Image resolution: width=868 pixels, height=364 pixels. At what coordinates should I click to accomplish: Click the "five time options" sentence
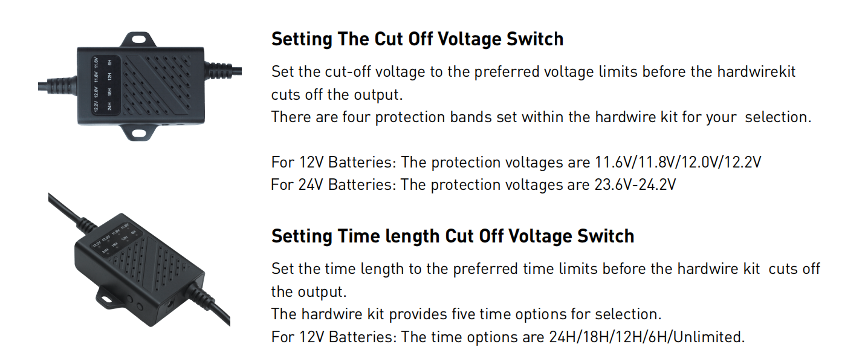point(467,314)
